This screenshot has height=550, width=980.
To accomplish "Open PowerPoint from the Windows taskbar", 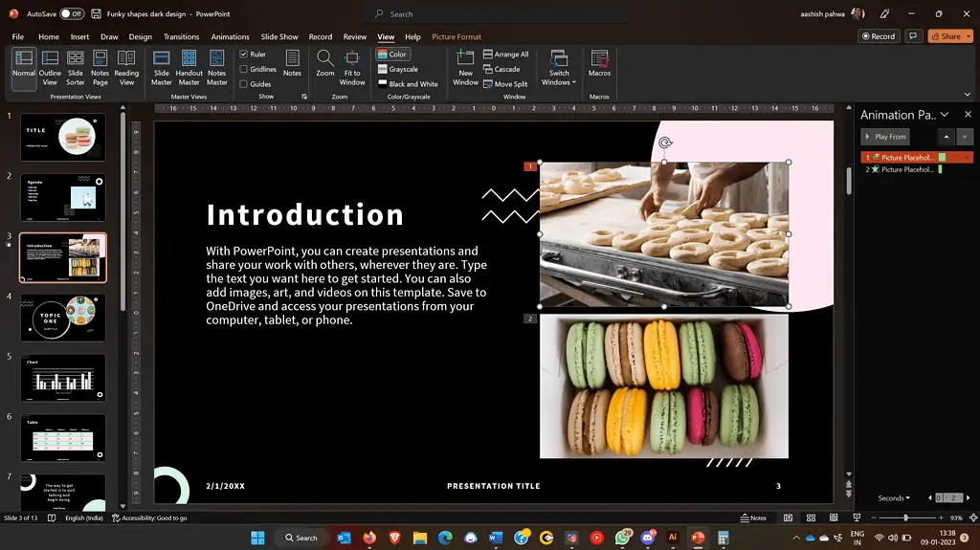I will click(698, 538).
